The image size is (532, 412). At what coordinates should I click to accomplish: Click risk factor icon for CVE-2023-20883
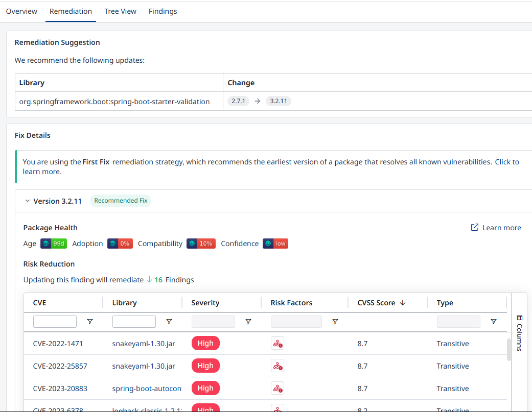[x=277, y=389]
